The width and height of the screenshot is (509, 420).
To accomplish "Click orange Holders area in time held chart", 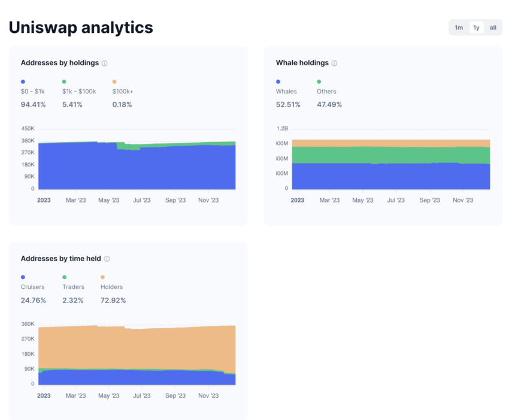I will [x=137, y=348].
